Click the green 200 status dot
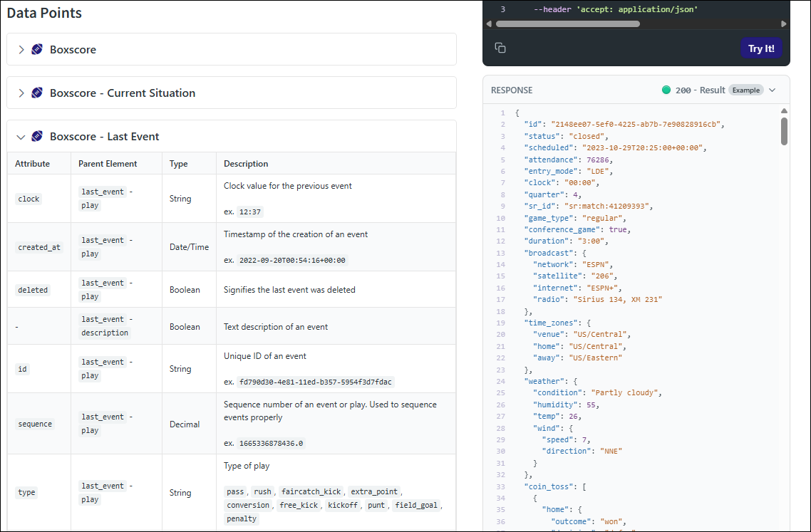 tap(666, 90)
